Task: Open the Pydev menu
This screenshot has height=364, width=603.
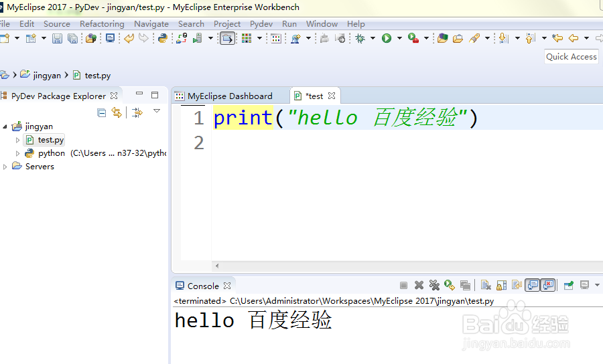Action: pyautogui.click(x=261, y=24)
